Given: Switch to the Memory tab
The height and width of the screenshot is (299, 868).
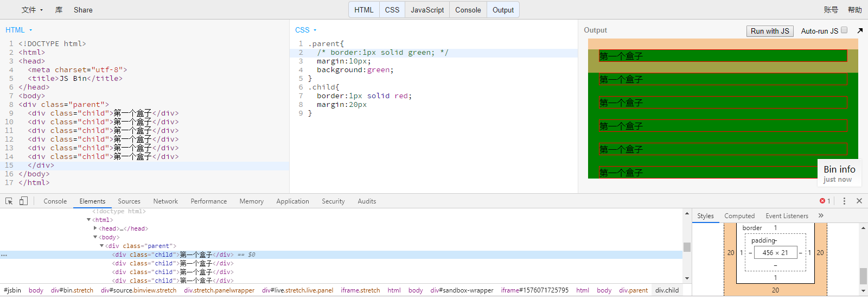Looking at the screenshot, I should [x=252, y=201].
